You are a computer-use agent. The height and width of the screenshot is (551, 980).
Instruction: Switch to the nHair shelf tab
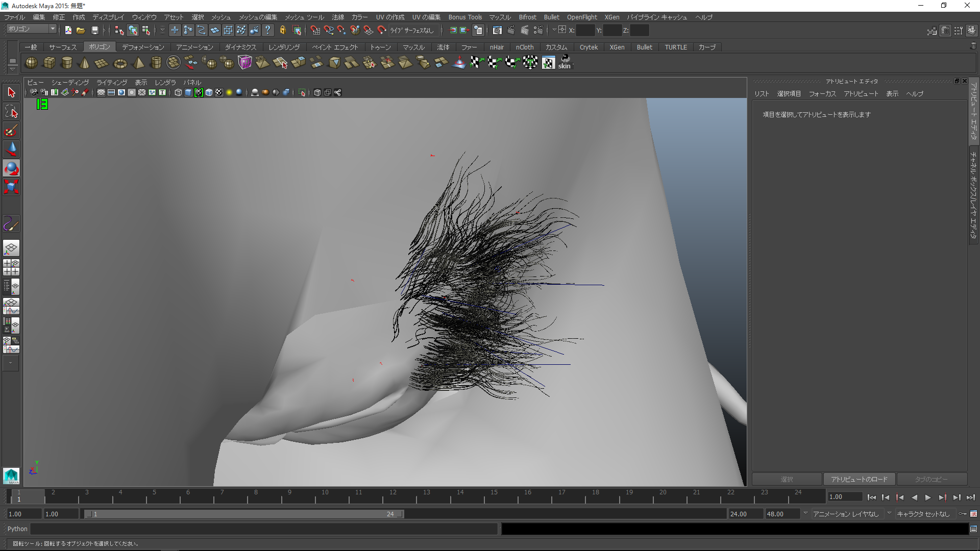(496, 47)
